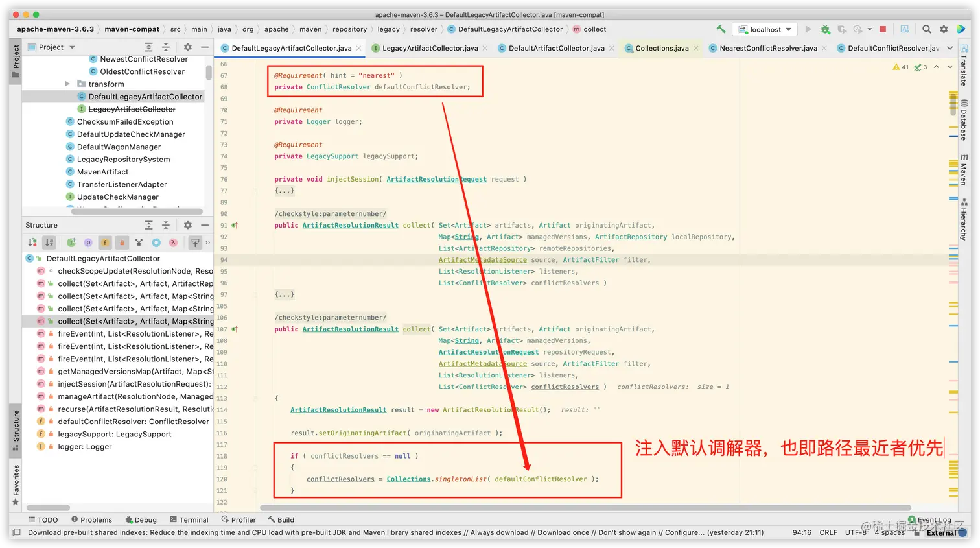Switch to NearestConflictResolver.java tab

click(x=768, y=48)
